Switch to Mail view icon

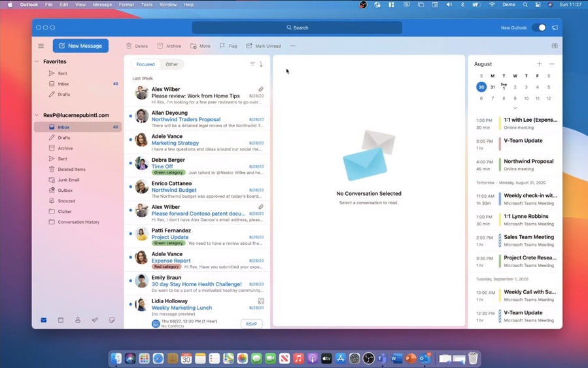(x=44, y=320)
